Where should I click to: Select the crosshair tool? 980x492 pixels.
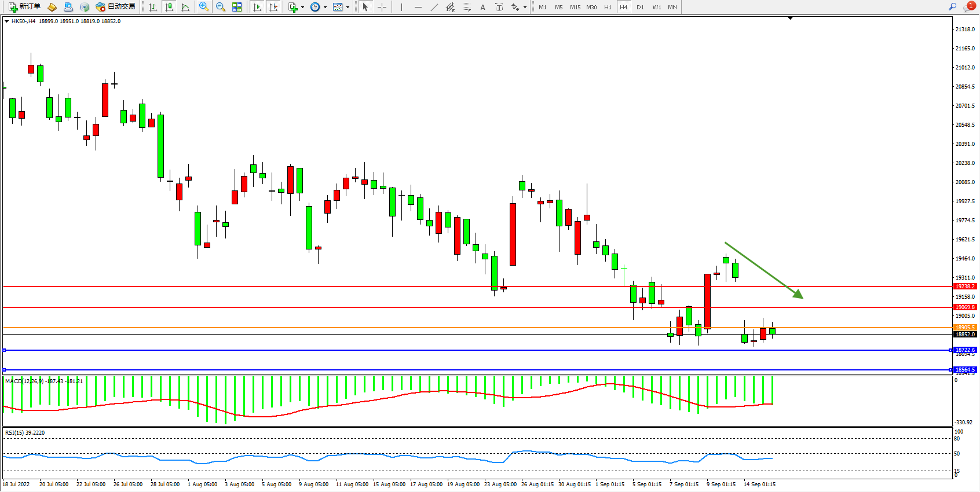(382, 7)
